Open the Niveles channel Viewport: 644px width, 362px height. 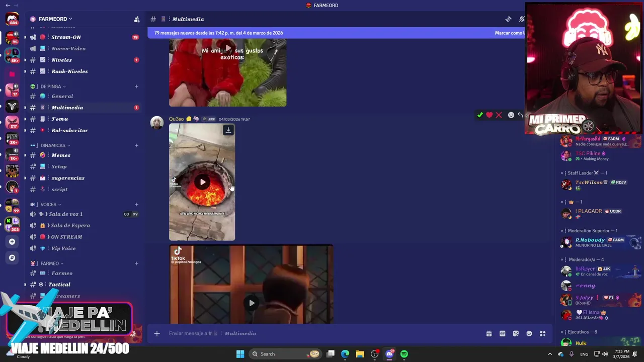coord(84,60)
